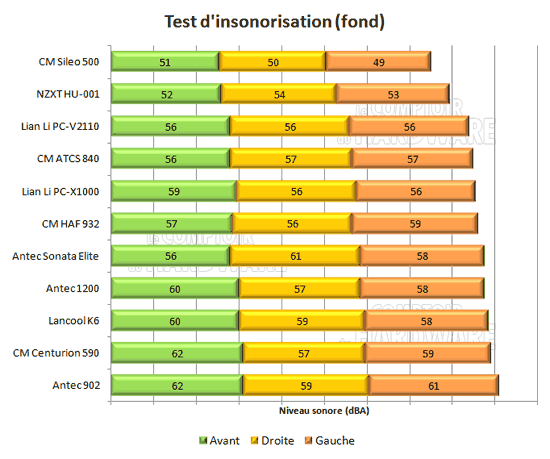Click the Antec 902 category label
The width and height of the screenshot is (550, 459).
click(76, 385)
